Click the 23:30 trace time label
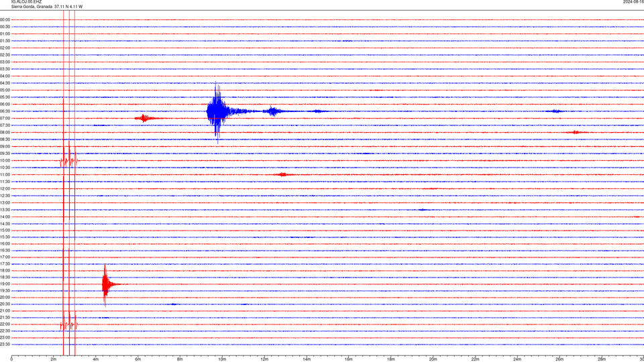The height and width of the screenshot is (362, 644). [5, 345]
